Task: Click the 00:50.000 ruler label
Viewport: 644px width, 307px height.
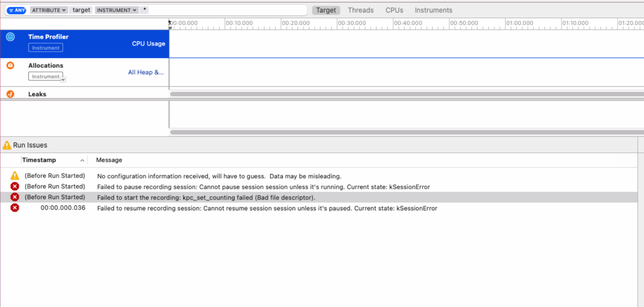Action: tap(464, 23)
